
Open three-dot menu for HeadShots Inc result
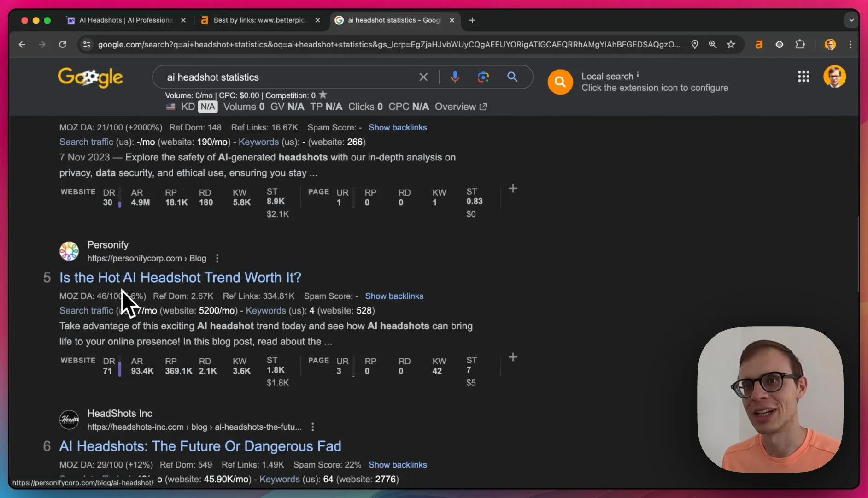tap(312, 427)
